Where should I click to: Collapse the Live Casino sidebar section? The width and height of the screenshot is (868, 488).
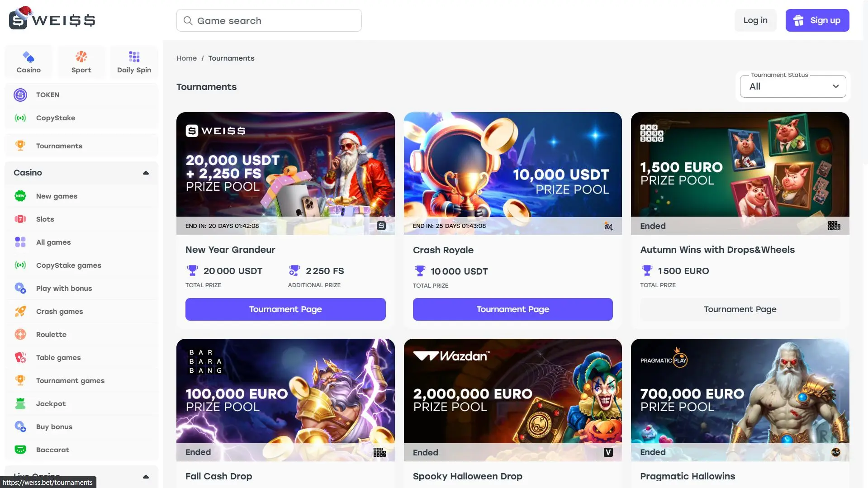(x=146, y=477)
